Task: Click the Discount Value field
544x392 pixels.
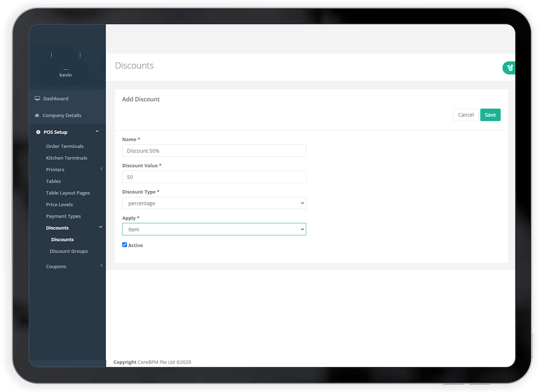Action: 214,177
